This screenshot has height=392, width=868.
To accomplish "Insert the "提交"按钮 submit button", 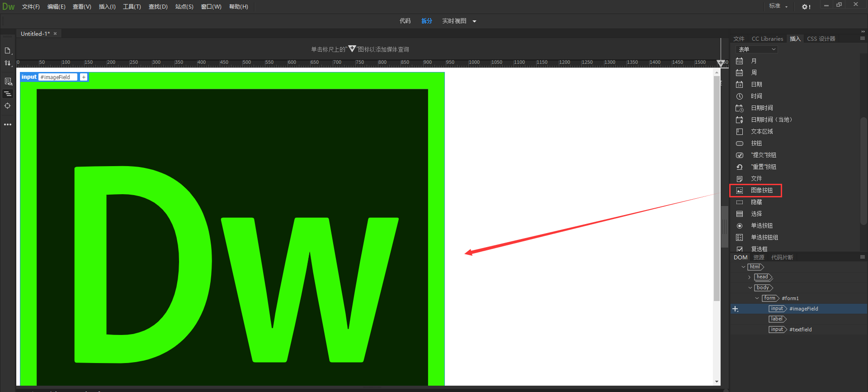I will [x=763, y=155].
